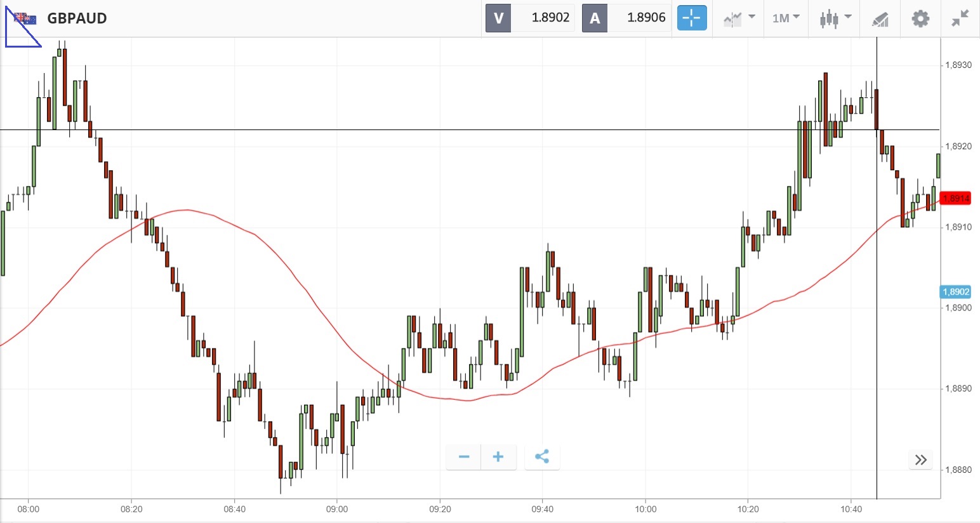Click the GBPAUD flag icon
Screen dimensions: 980x523
point(25,18)
